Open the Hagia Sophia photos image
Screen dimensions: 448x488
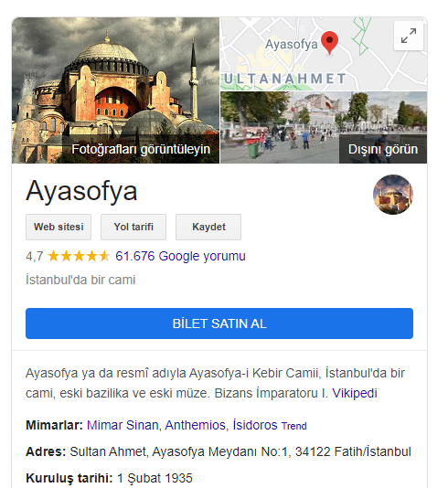(115, 90)
